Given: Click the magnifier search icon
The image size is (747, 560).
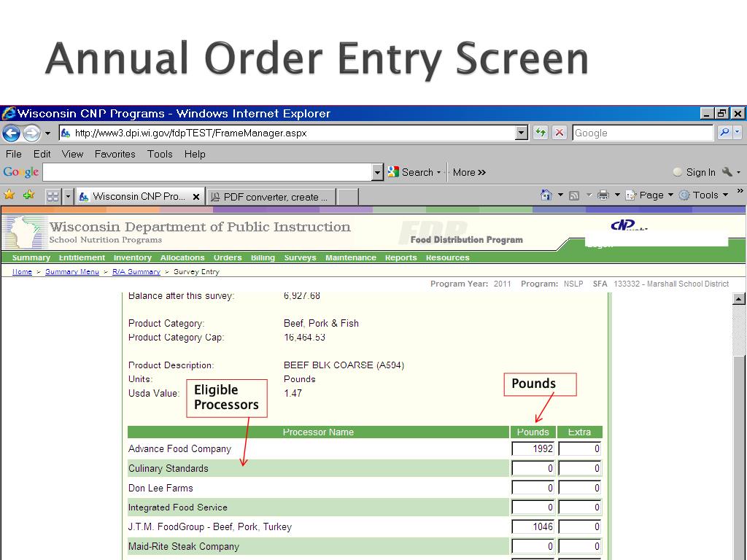Looking at the screenshot, I should pos(724,133).
